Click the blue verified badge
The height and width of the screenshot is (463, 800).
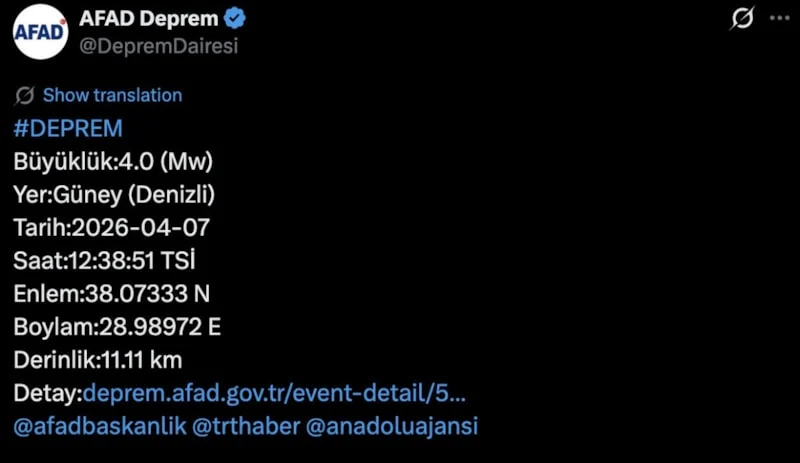pyautogui.click(x=237, y=19)
